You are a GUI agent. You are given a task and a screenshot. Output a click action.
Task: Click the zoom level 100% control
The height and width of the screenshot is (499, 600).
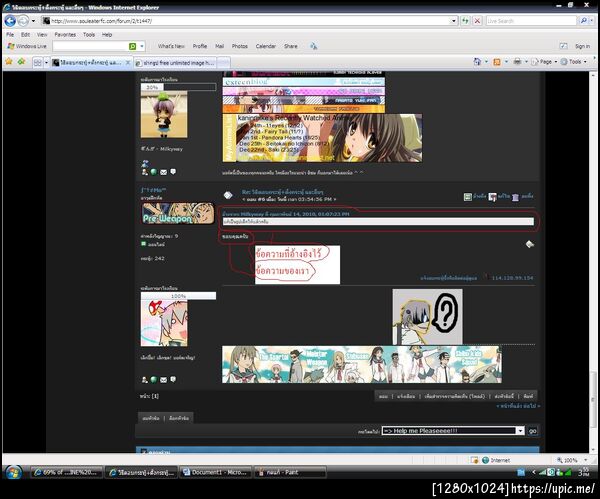coord(572,460)
